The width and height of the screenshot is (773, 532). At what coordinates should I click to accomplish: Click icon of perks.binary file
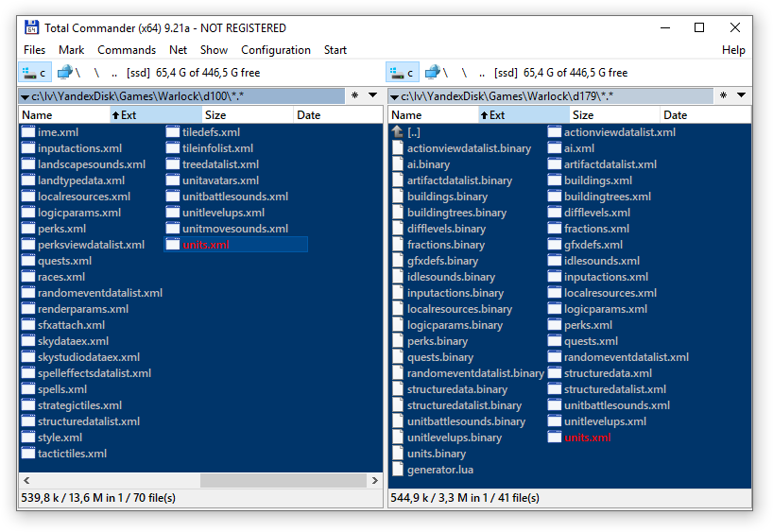(x=398, y=341)
